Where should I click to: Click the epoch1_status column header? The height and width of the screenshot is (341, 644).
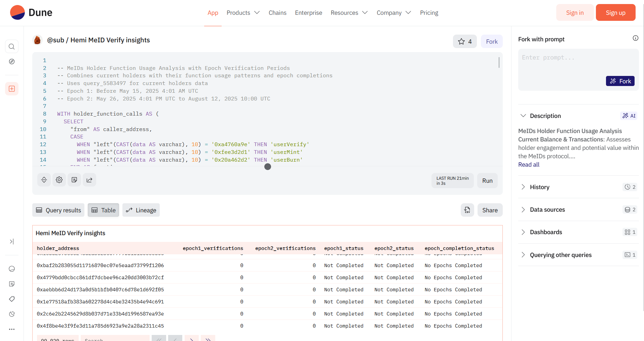point(344,248)
